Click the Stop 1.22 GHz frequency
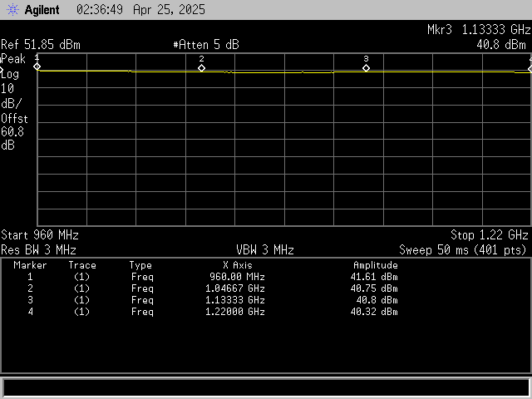The height and width of the screenshot is (399, 532). click(x=489, y=235)
